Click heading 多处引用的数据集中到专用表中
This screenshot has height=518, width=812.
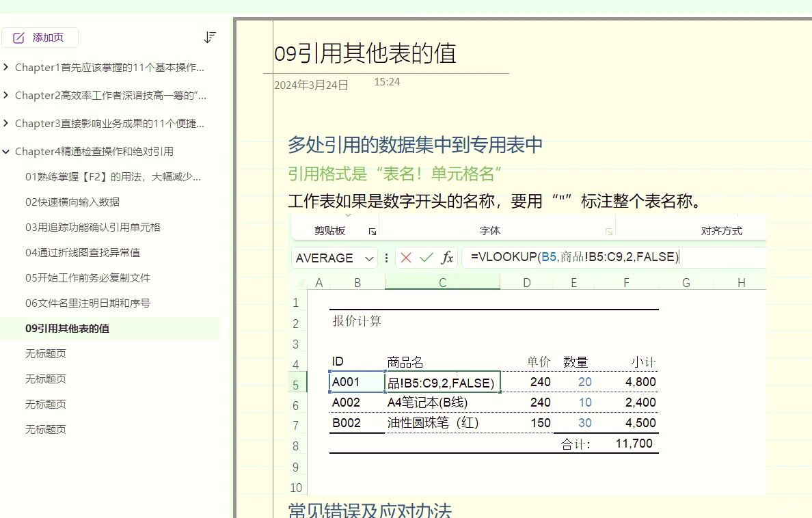pos(415,144)
